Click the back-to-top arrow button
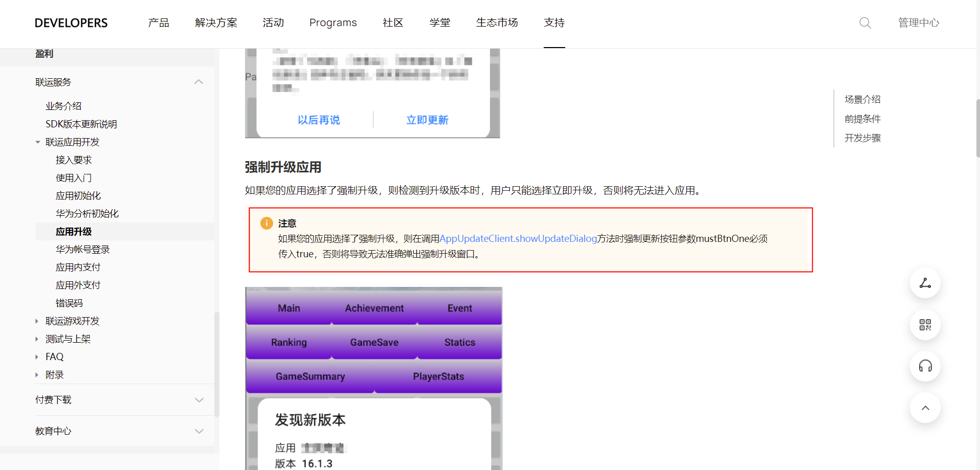 click(x=925, y=408)
